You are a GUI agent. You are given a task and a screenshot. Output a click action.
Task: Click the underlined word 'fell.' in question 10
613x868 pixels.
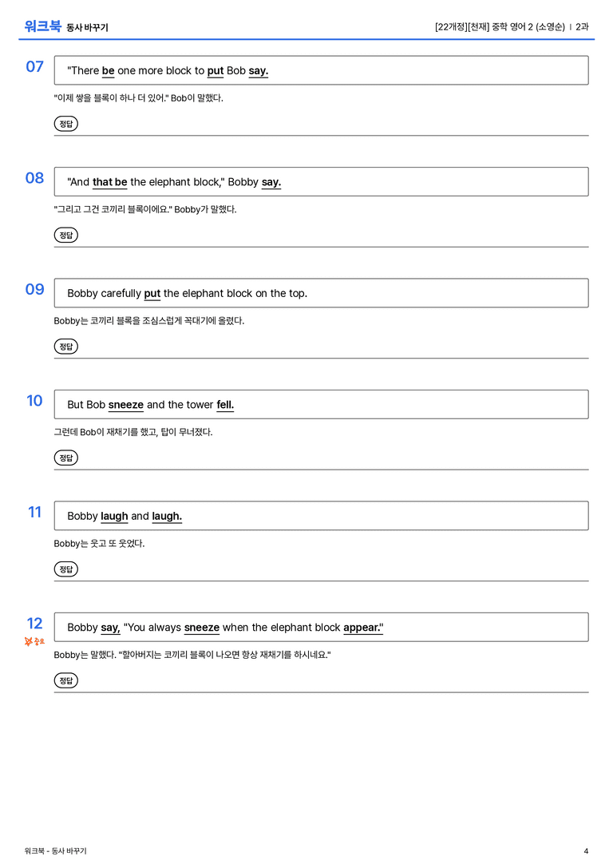click(x=225, y=405)
